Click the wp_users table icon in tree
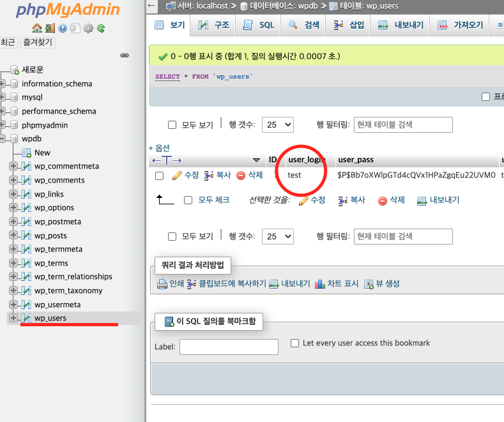Viewport: 504px width, 422px height. pos(26,318)
